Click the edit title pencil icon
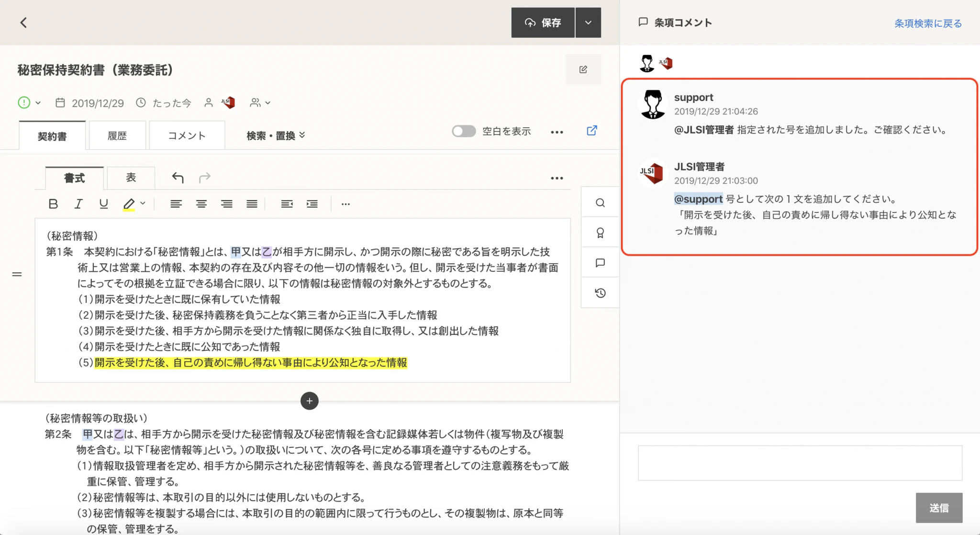This screenshot has width=980, height=535. pos(583,70)
